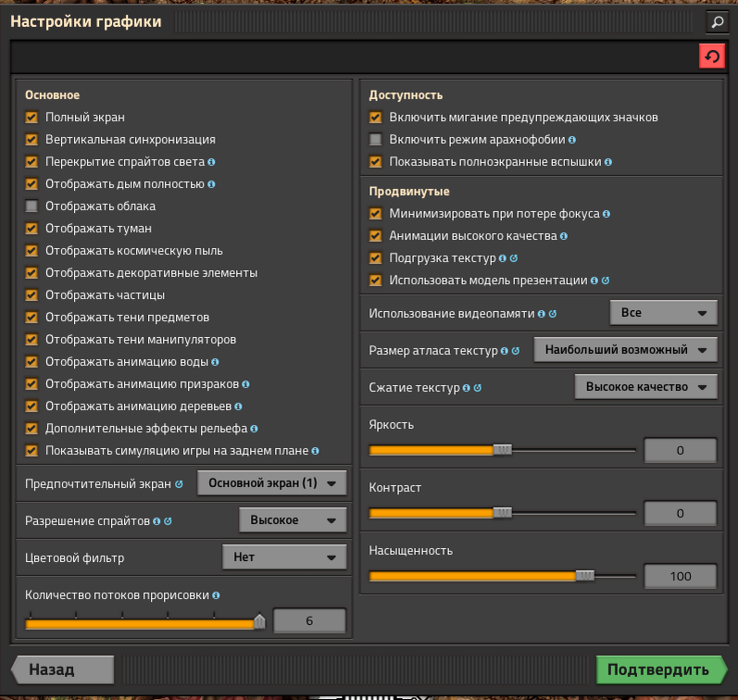This screenshot has height=700, width=738.
Task: Uncheck Отображать тени манипуляторов
Action: coord(31,340)
